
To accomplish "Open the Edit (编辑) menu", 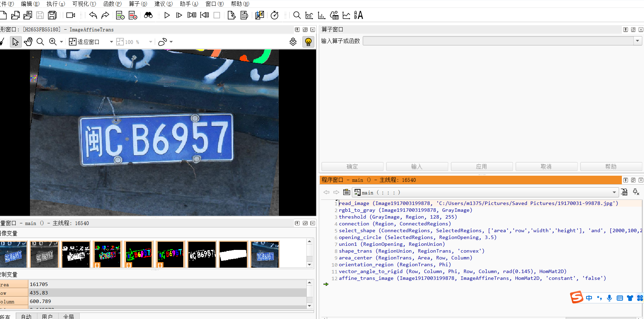I will coord(30,4).
